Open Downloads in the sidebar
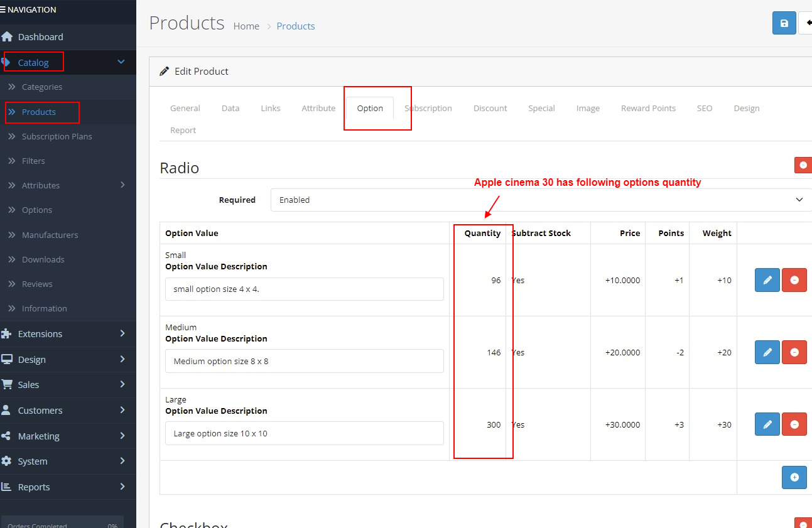Viewport: 812px width, 528px height. point(43,259)
